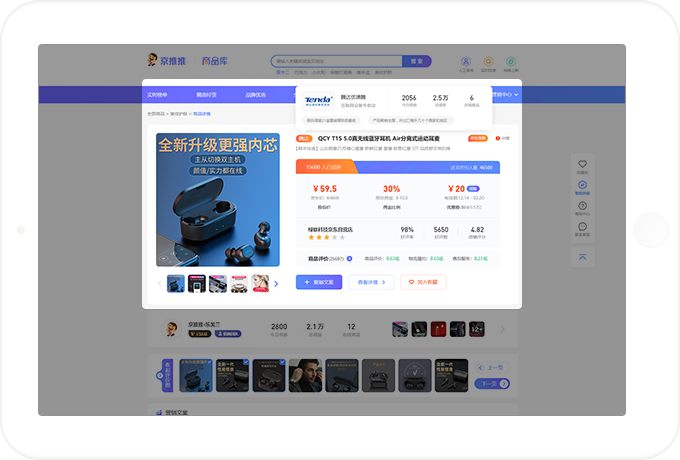Click the 复制文案 button
This screenshot has width=680, height=460.
pos(319,282)
